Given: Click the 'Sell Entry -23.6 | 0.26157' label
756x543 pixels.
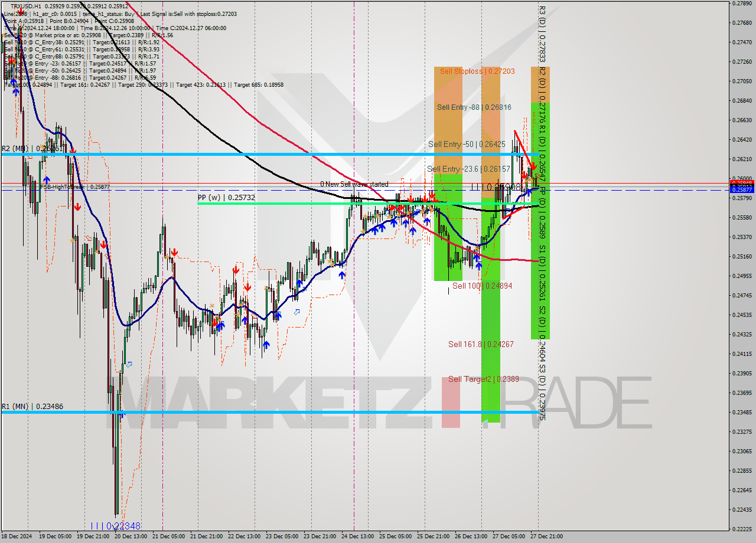Looking at the screenshot, I should (x=468, y=169).
